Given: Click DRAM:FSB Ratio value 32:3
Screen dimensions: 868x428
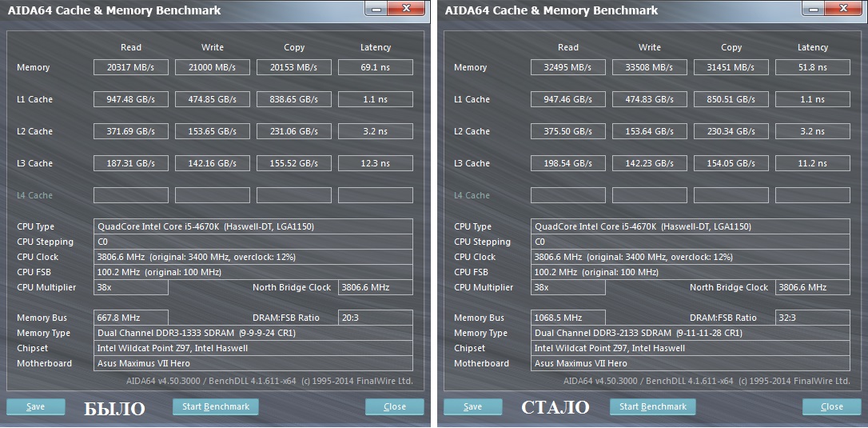Looking at the screenshot, I should [x=813, y=318].
